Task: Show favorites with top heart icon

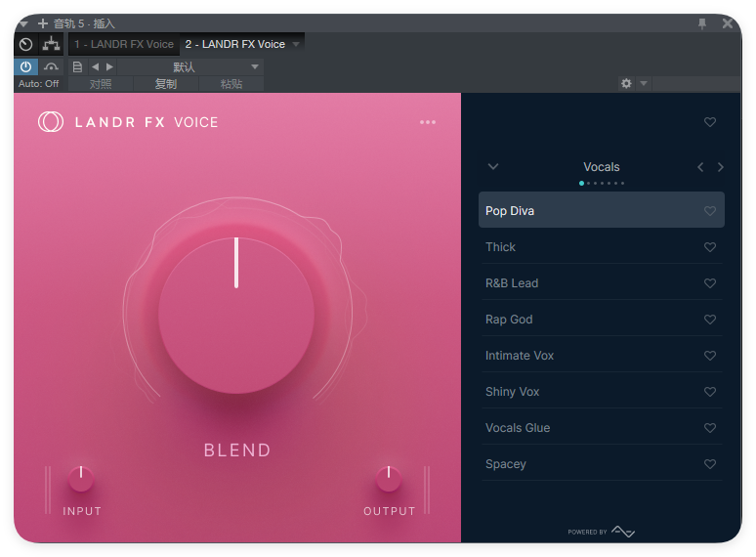Action: tap(710, 122)
